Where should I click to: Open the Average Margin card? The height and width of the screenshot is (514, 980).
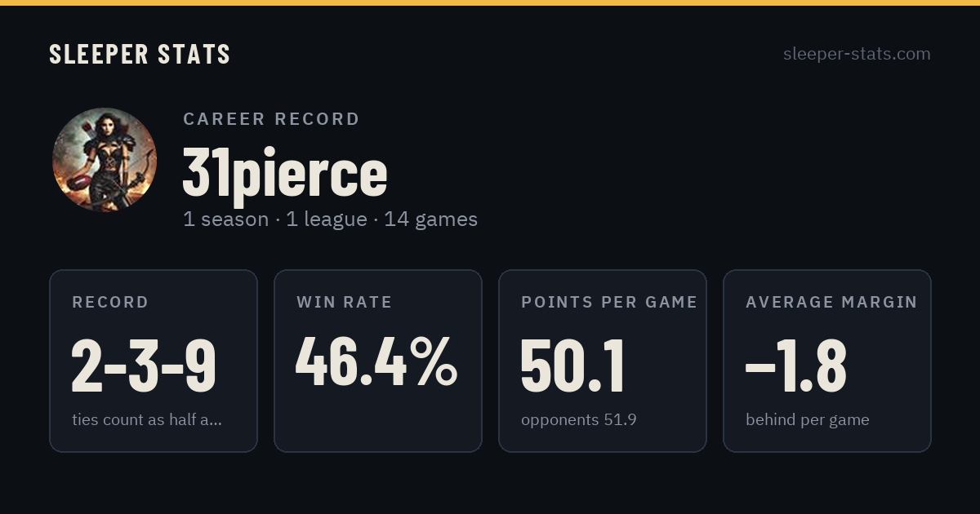pos(827,361)
